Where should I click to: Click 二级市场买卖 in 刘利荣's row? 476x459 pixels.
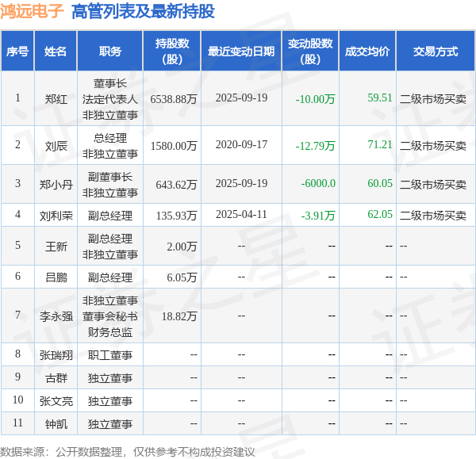[433, 216]
